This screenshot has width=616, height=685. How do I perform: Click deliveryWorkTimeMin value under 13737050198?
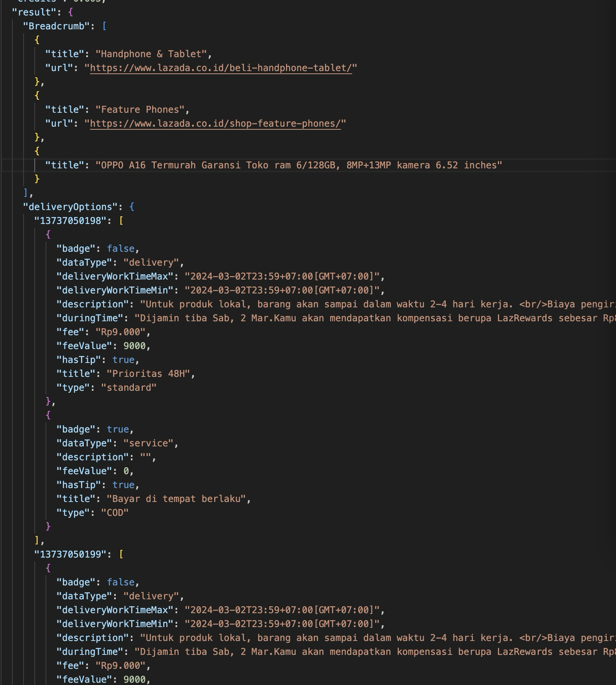click(283, 290)
